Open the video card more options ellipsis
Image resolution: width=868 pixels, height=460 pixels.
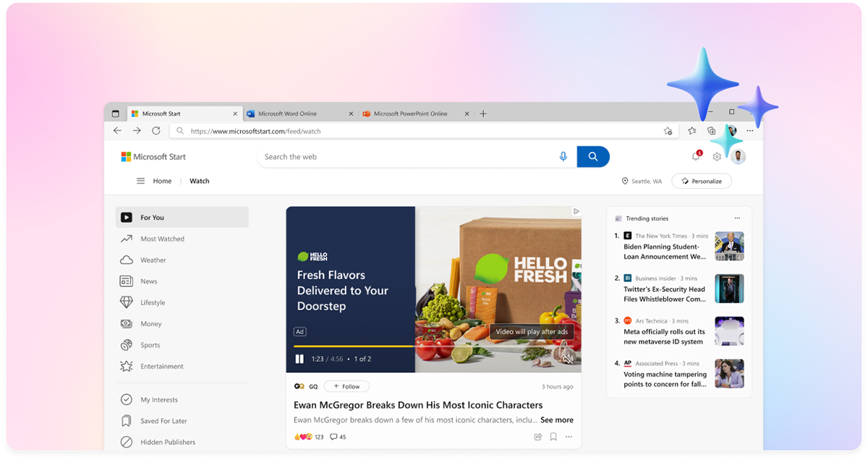coord(569,437)
